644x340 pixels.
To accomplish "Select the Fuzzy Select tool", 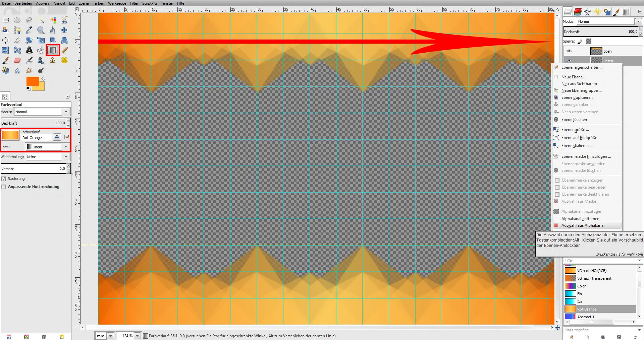I will pos(42,20).
